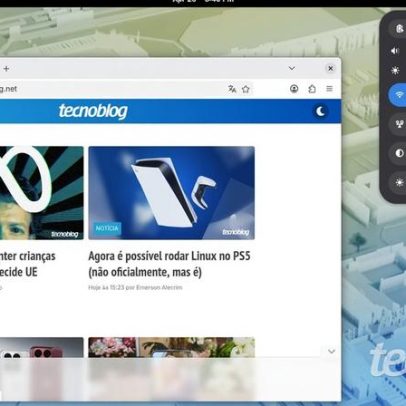Open the Meta logo article thumbnail
Screen dimensions: 406x406
click(42, 193)
